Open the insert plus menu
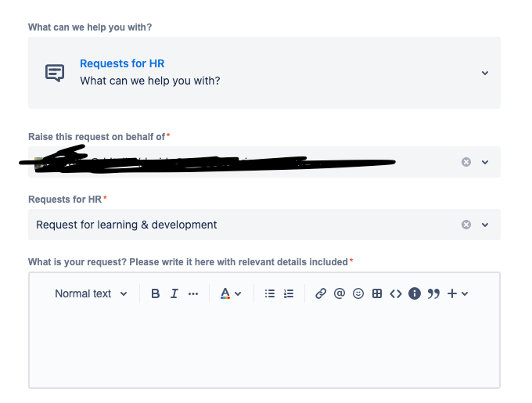532x403 pixels. click(452, 293)
